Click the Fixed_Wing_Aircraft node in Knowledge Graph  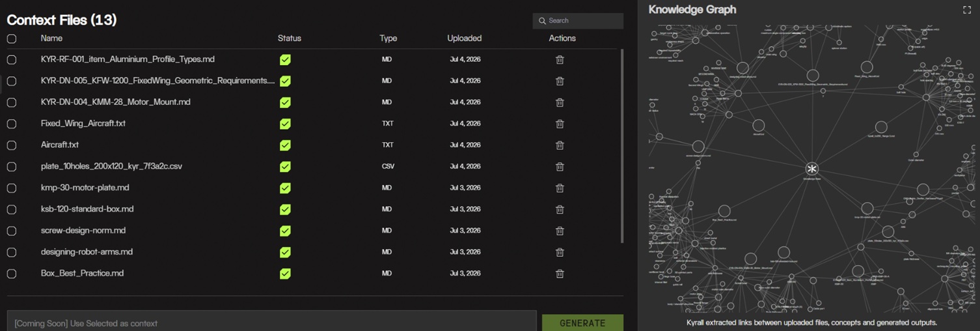(x=867, y=67)
